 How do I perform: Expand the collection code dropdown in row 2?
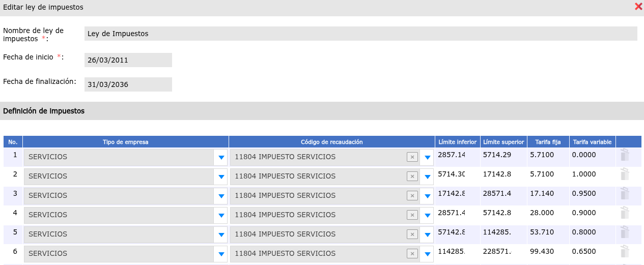pyautogui.click(x=428, y=177)
